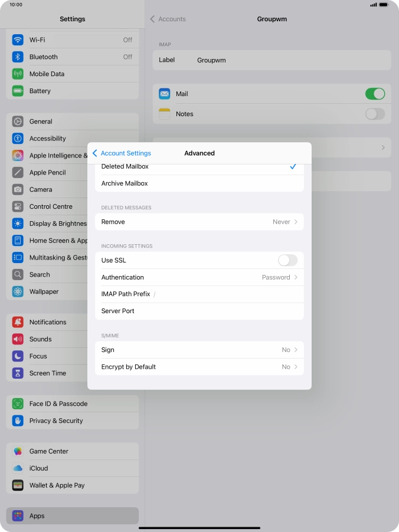Turn on the Notes toggle
This screenshot has height=532, width=399.
(375, 114)
